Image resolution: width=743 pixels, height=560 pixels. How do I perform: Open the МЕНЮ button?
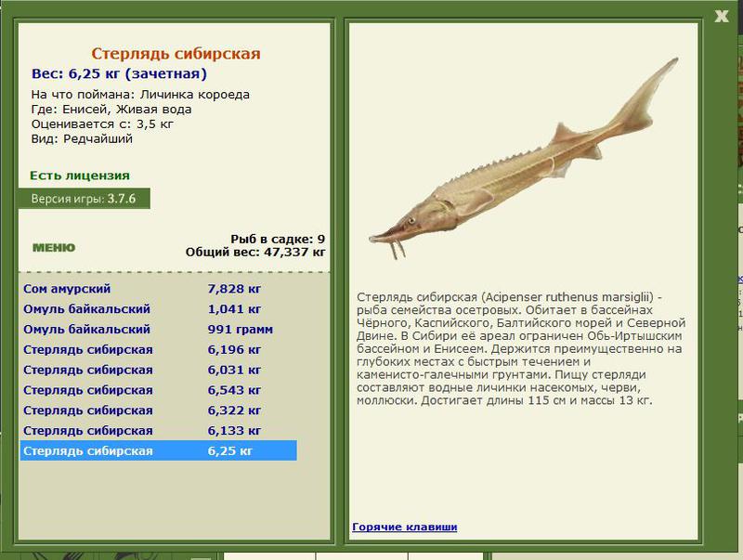[54, 247]
